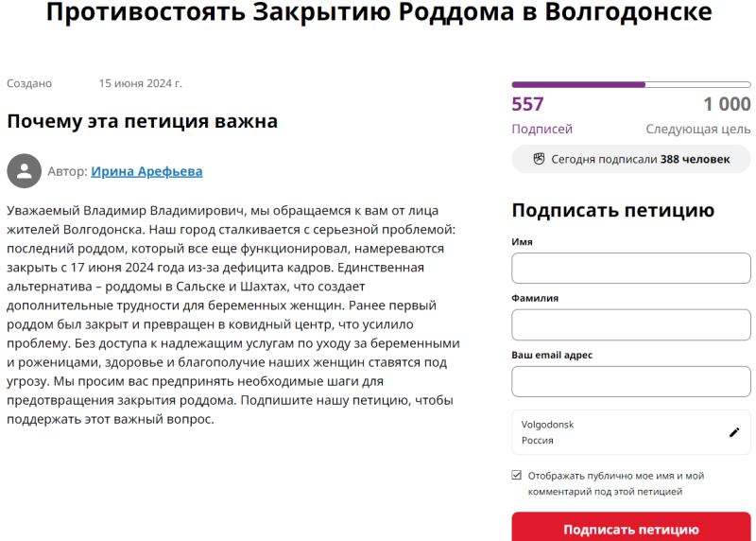Click the public display checkbox label text
The width and height of the screenshot is (756, 541).
(x=616, y=483)
